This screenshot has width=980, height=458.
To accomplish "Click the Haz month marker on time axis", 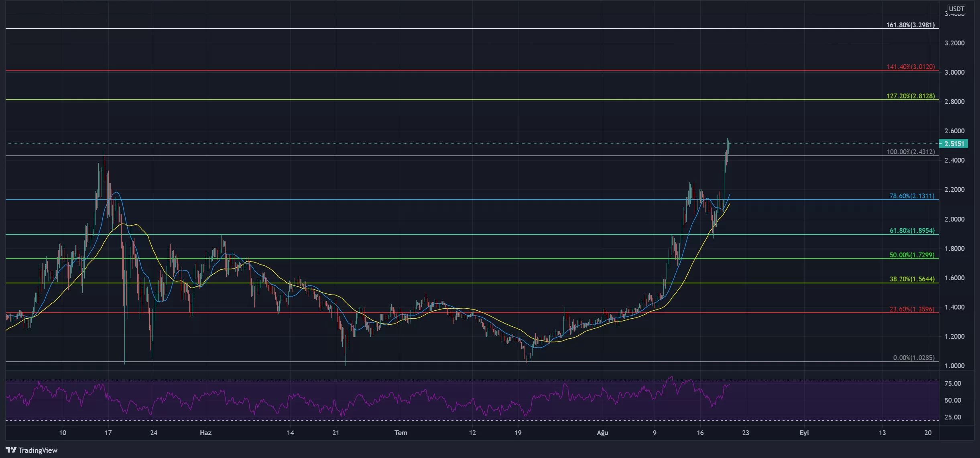I will point(205,433).
